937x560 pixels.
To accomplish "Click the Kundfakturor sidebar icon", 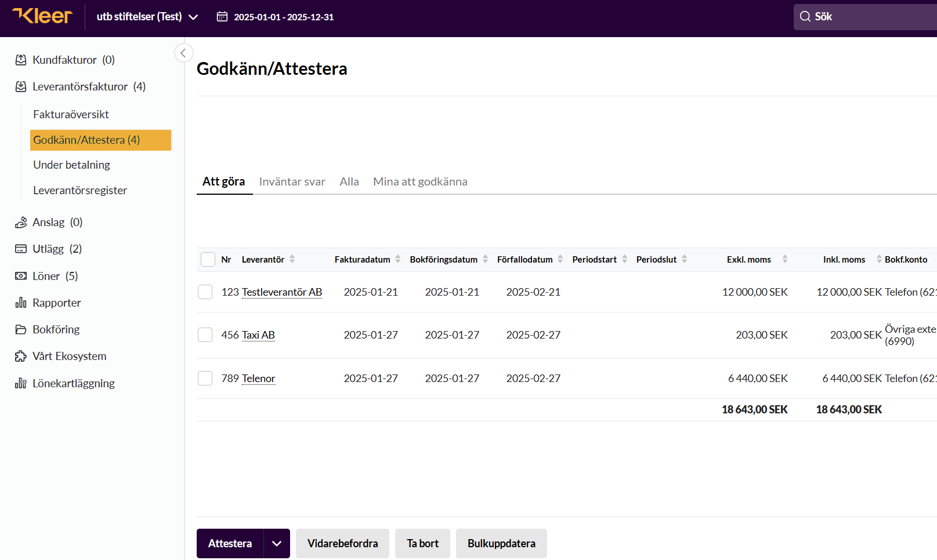I will (21, 60).
